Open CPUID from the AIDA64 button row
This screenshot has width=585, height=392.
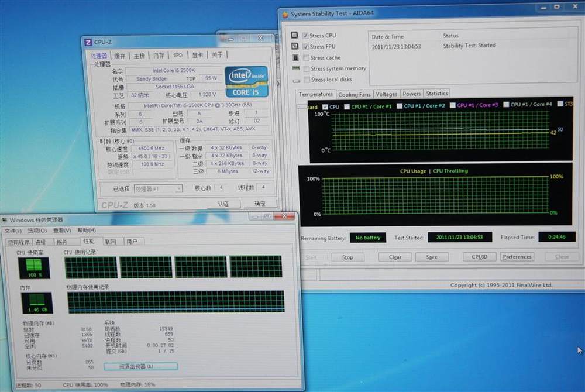coord(480,257)
